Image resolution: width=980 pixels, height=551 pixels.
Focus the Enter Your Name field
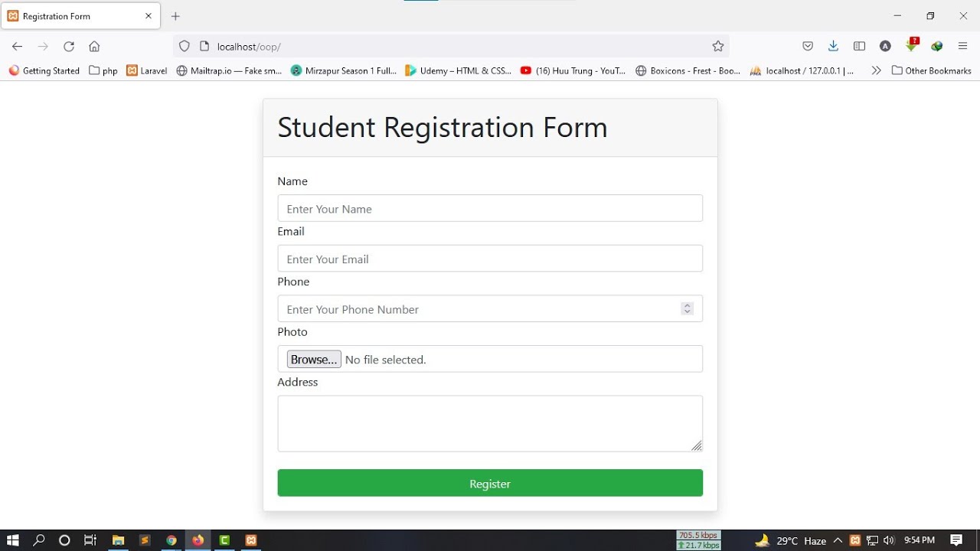[490, 208]
